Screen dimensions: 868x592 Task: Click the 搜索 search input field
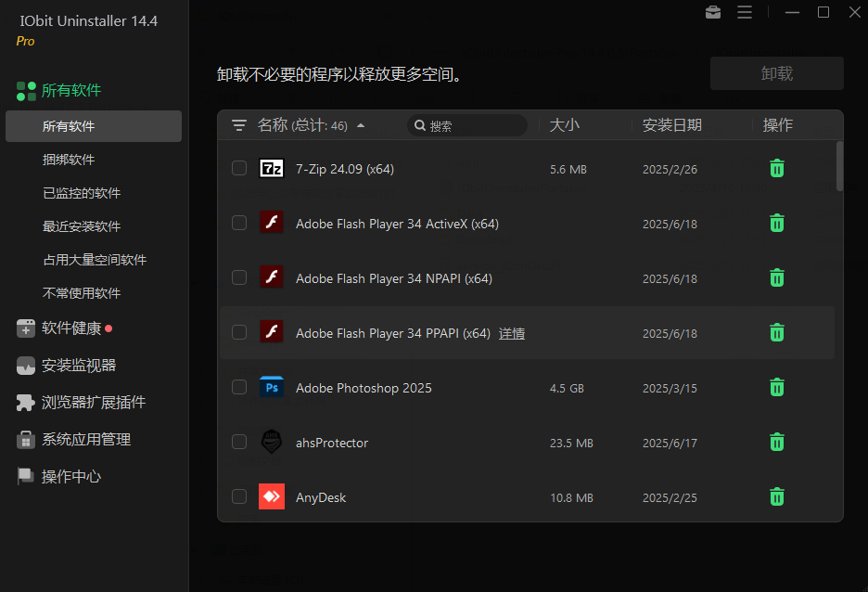[467, 125]
